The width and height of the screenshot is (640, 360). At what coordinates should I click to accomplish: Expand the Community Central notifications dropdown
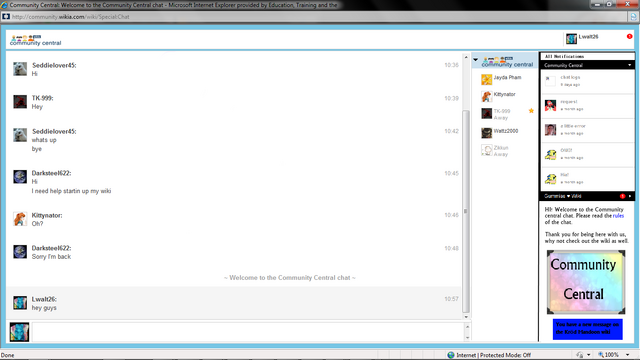coord(629,65)
